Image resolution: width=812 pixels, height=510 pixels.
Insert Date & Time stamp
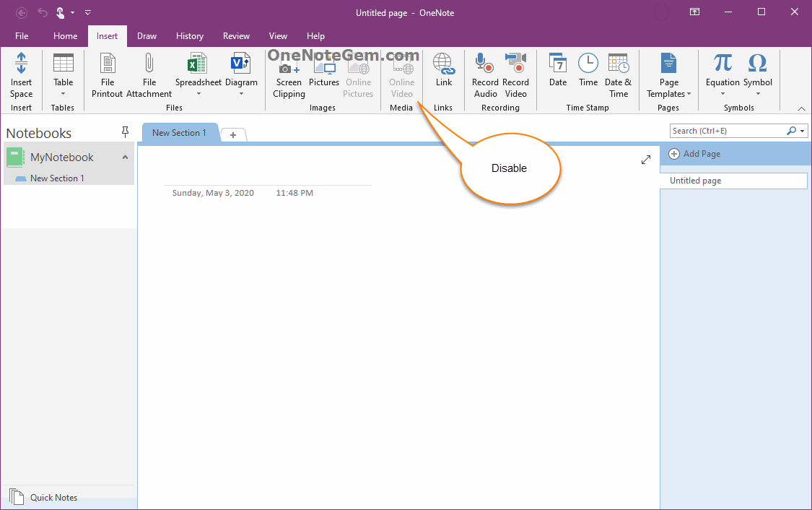[619, 75]
